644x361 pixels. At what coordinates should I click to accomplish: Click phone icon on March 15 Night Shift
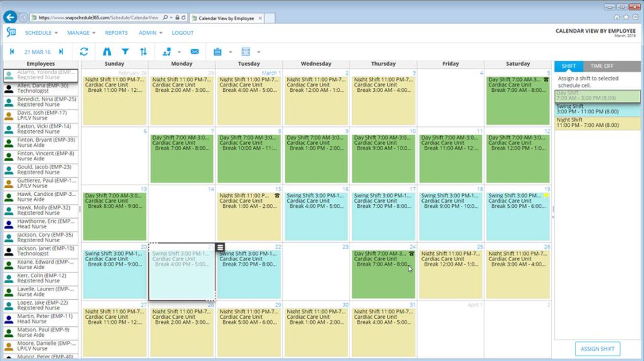tap(277, 196)
